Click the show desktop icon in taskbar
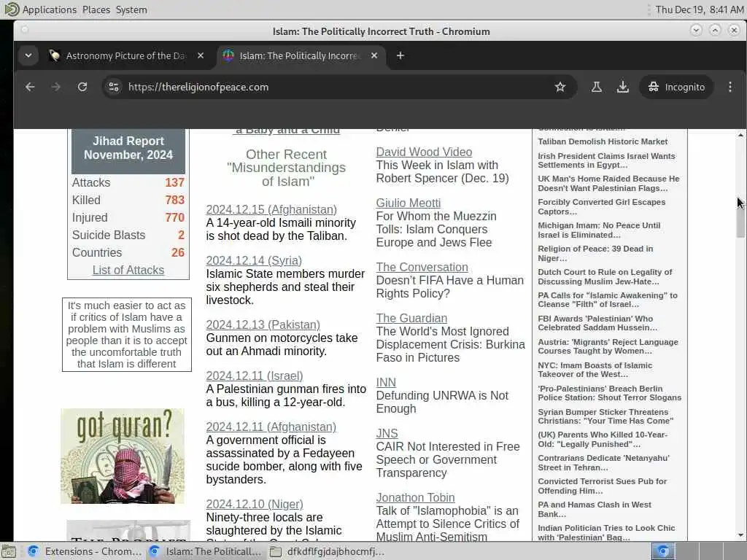The height and width of the screenshot is (560, 747). (9, 551)
